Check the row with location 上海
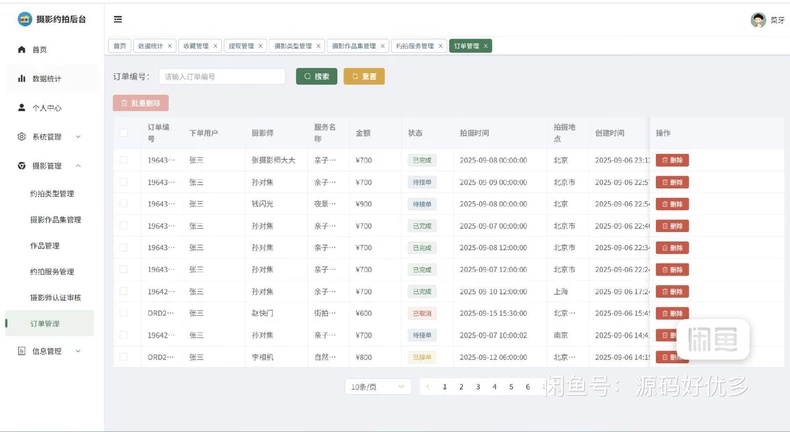The width and height of the screenshot is (790, 432). pos(123,291)
